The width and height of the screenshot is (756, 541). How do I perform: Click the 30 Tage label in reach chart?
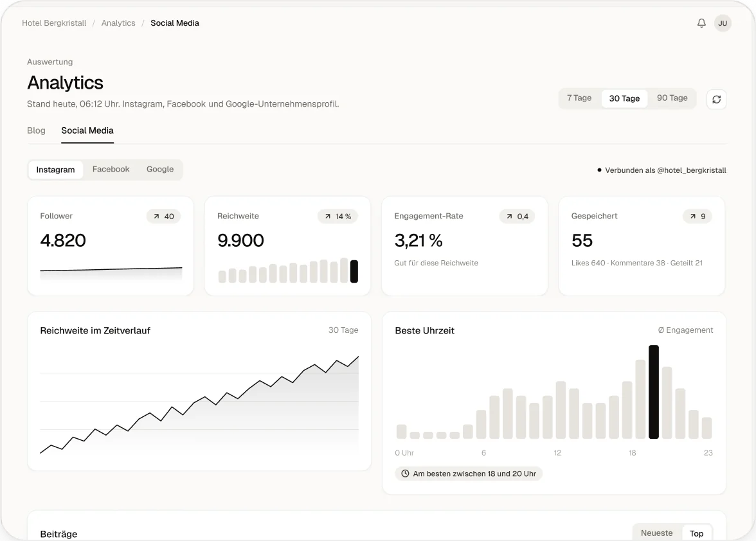click(343, 330)
